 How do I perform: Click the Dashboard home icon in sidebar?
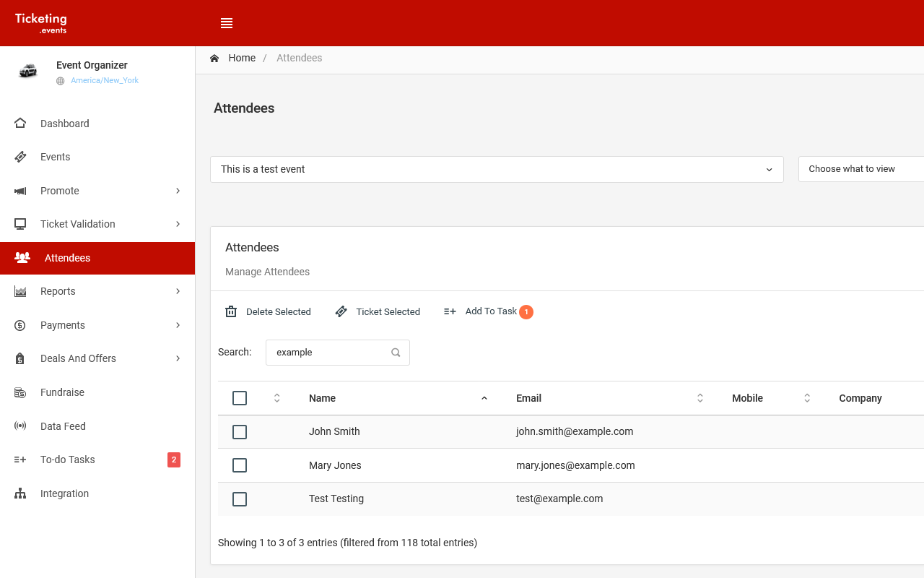[x=20, y=124]
